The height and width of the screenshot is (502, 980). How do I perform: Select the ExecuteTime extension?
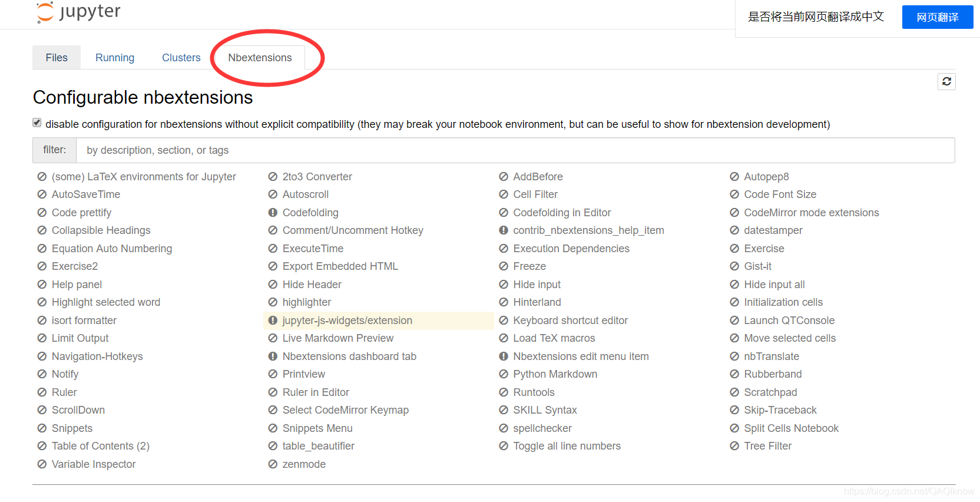coord(313,249)
